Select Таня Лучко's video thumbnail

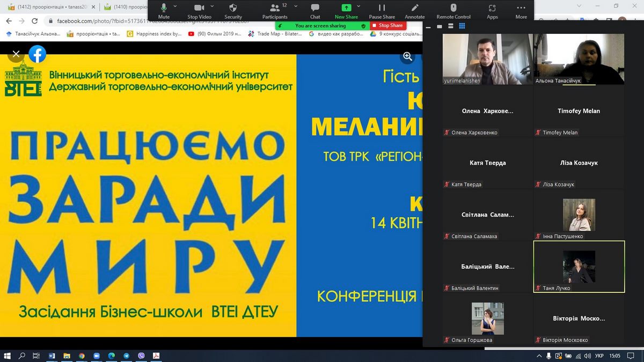579,267
